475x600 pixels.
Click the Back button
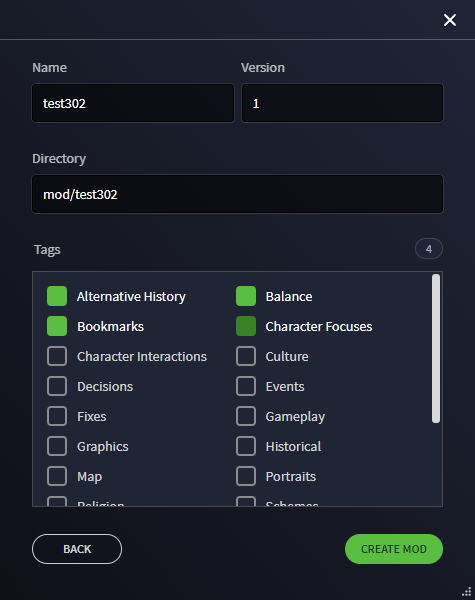point(77,549)
